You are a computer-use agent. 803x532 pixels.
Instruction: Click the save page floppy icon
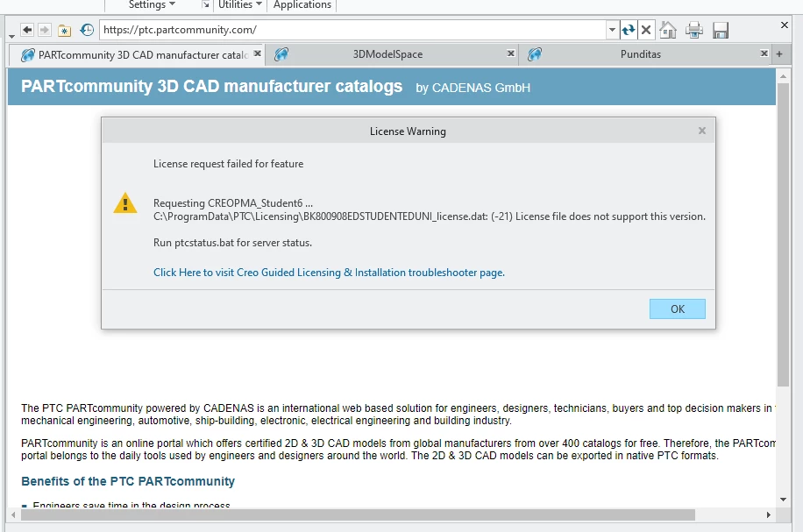(x=720, y=30)
